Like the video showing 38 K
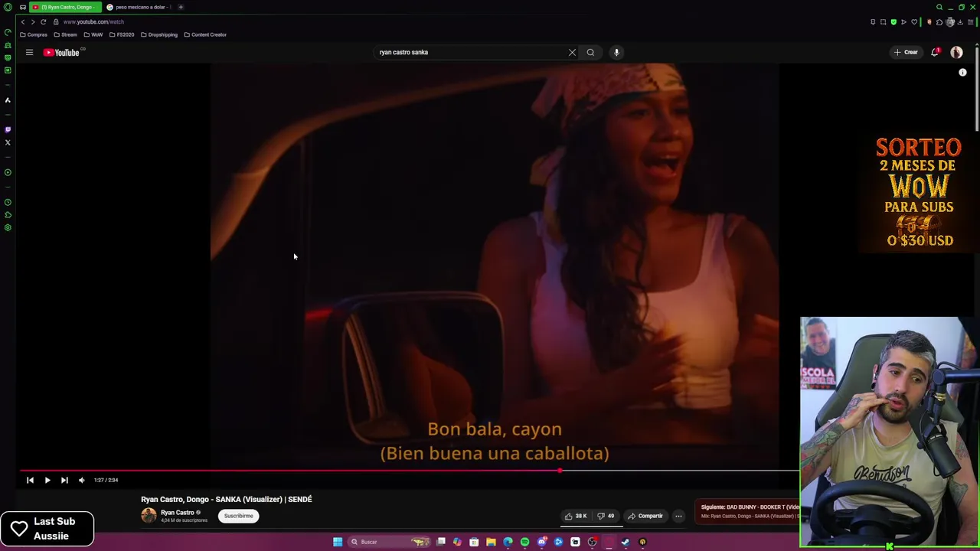 [576, 516]
